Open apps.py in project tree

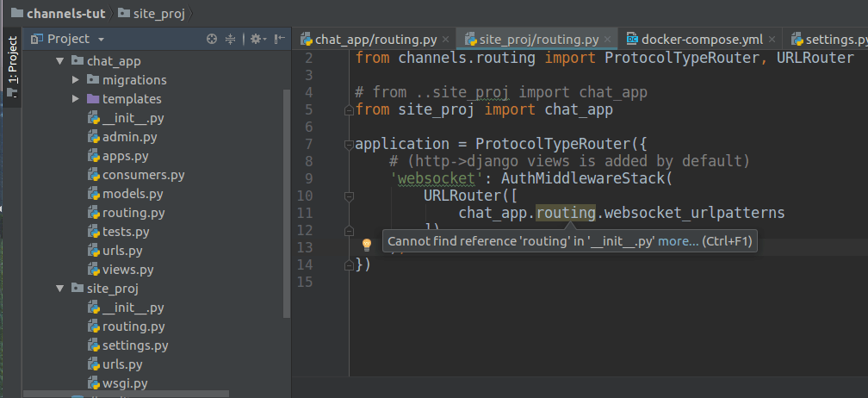pos(125,156)
